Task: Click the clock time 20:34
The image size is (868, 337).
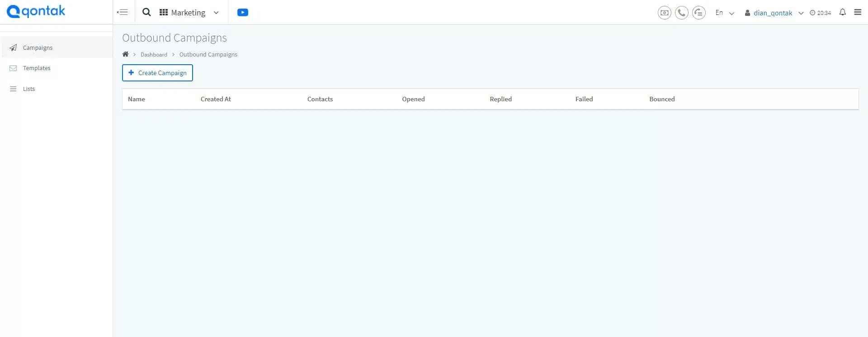Action: (x=820, y=13)
